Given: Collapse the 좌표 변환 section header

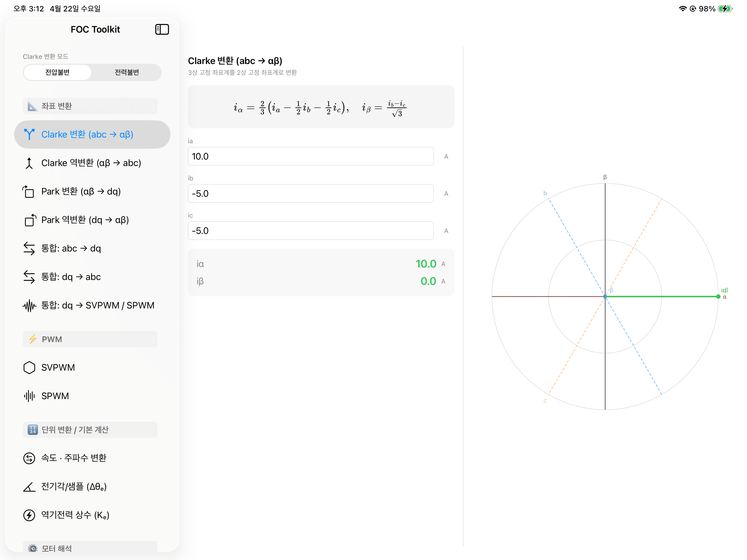Looking at the screenshot, I should point(90,106).
